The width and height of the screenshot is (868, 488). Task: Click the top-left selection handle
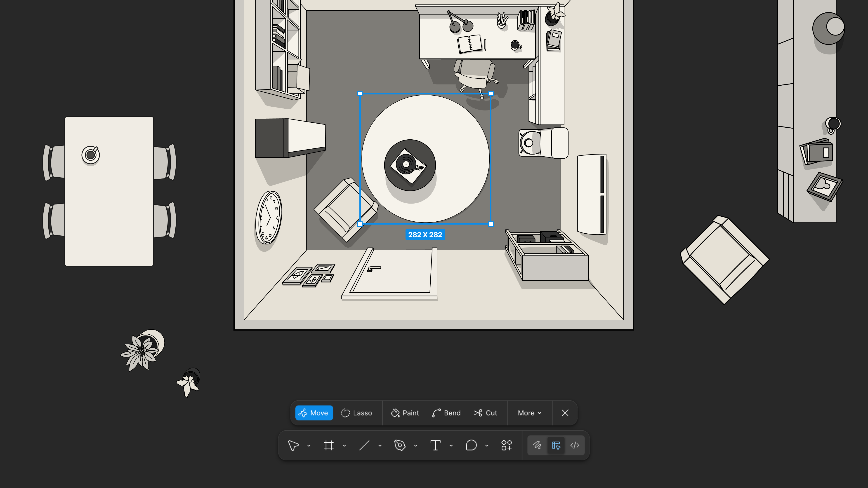(x=360, y=94)
